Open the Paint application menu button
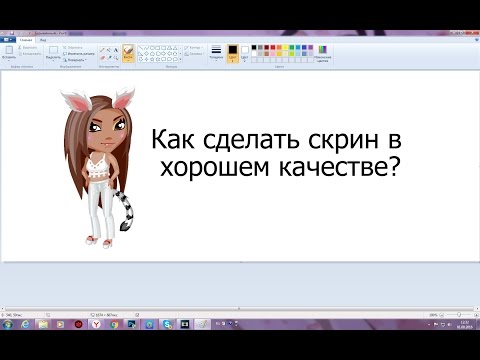480x360 pixels. (8, 40)
